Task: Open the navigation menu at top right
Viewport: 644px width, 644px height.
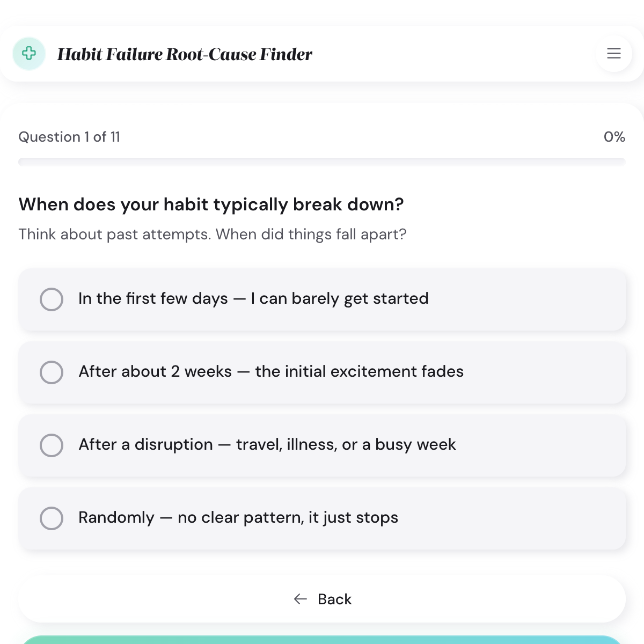Action: point(613,54)
